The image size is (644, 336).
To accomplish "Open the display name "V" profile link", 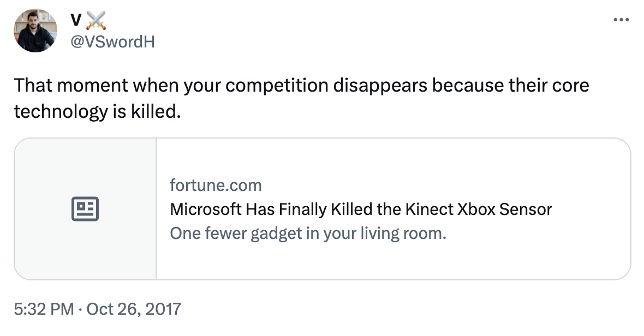I will point(76,20).
